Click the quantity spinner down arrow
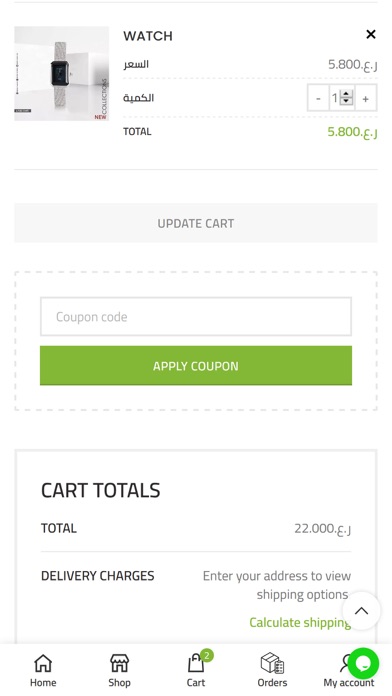The height and width of the screenshot is (696, 392). coord(346,102)
